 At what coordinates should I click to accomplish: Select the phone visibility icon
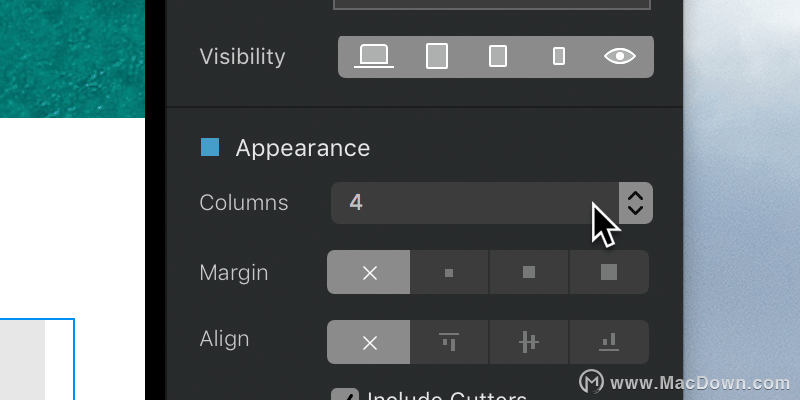point(559,56)
